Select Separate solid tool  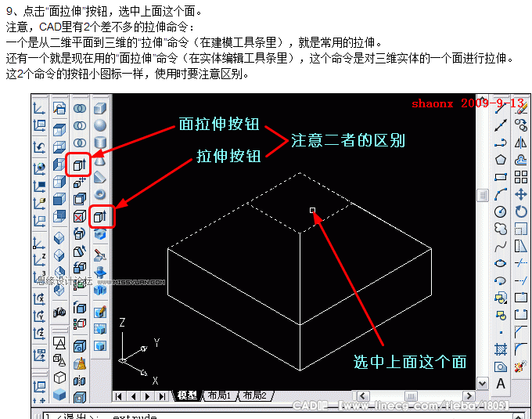80,381
